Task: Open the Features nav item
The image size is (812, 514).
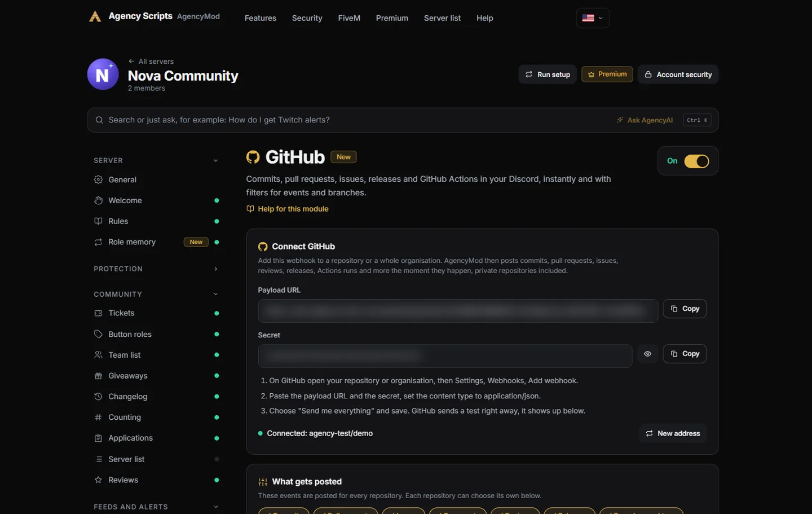Action: coord(261,18)
